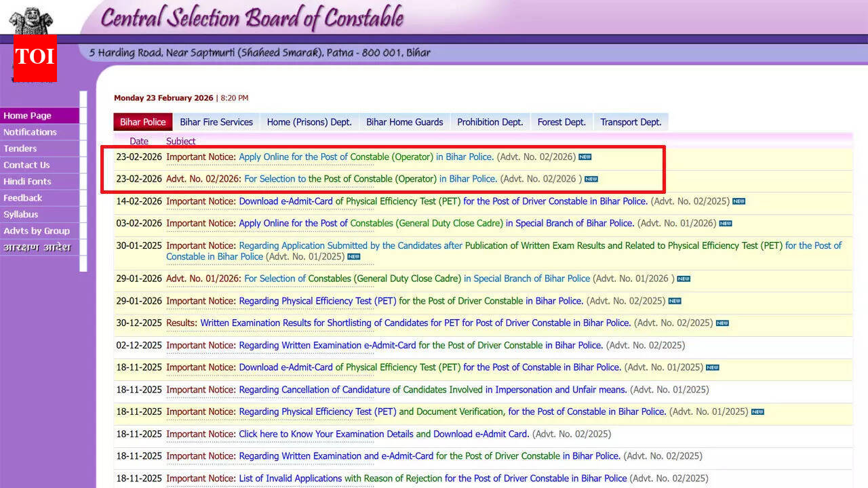The width and height of the screenshot is (868, 488).
Task: Select the Bihar Home Guards tab
Action: point(404,122)
